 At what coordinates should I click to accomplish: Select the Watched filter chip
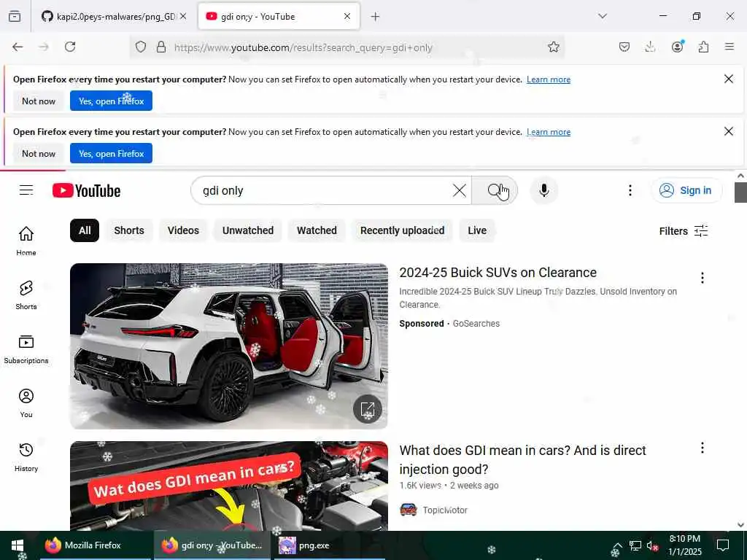point(317,230)
